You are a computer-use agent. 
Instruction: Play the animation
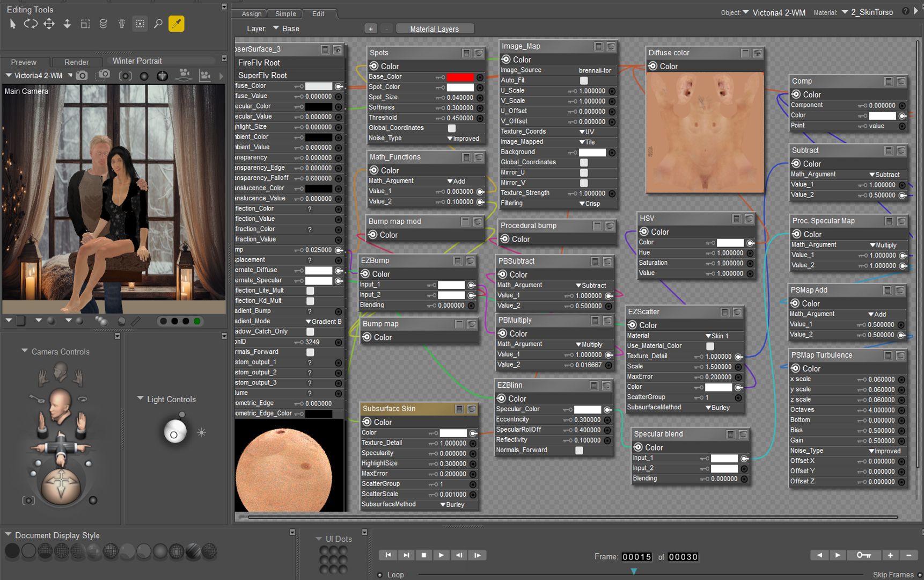[x=441, y=555]
